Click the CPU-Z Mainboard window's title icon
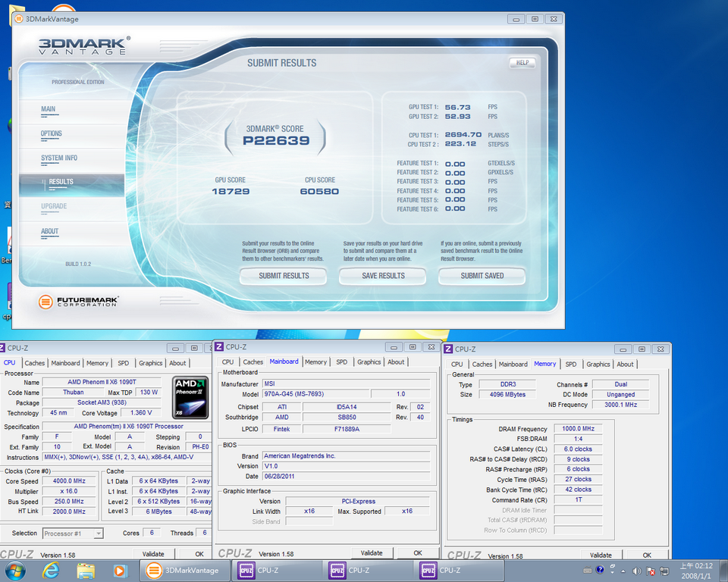This screenshot has width=728, height=582. pyautogui.click(x=219, y=346)
